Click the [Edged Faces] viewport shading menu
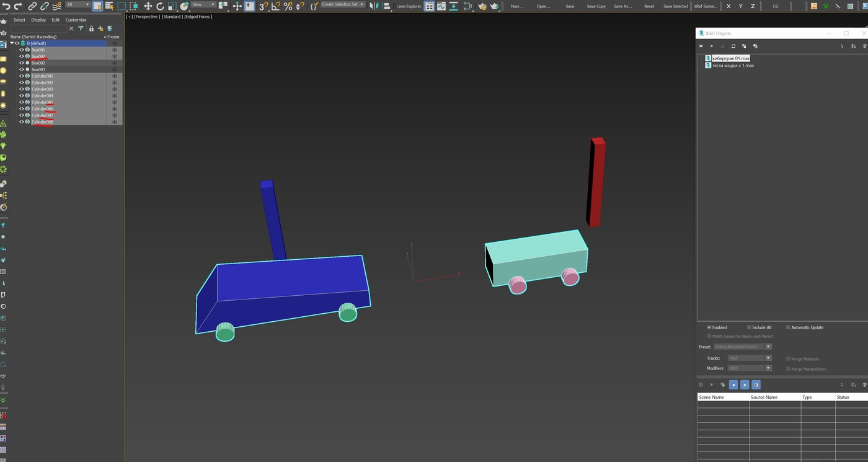Viewport: 868px width, 462px height. [198, 17]
